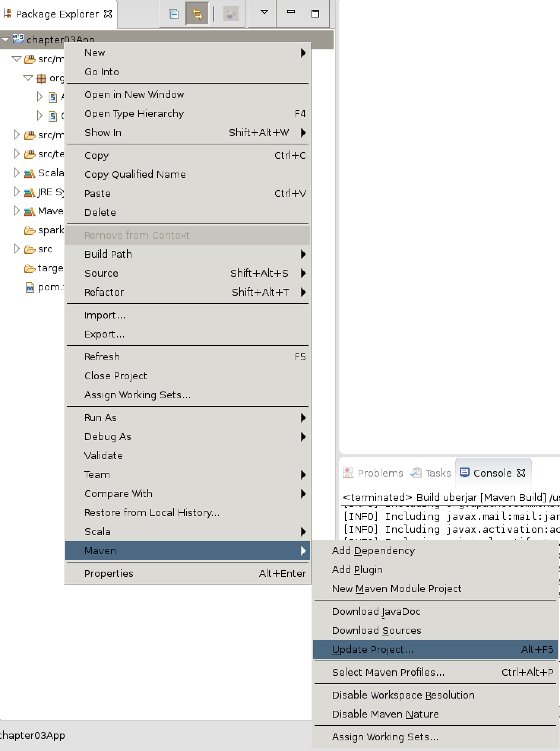The width and height of the screenshot is (560, 751).
Task: Choose Add Dependency in Maven submenu
Action: pyautogui.click(x=435, y=551)
